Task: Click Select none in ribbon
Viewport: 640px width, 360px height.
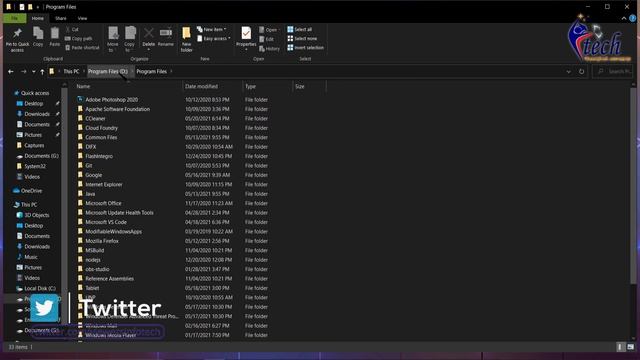Action: coord(302,38)
